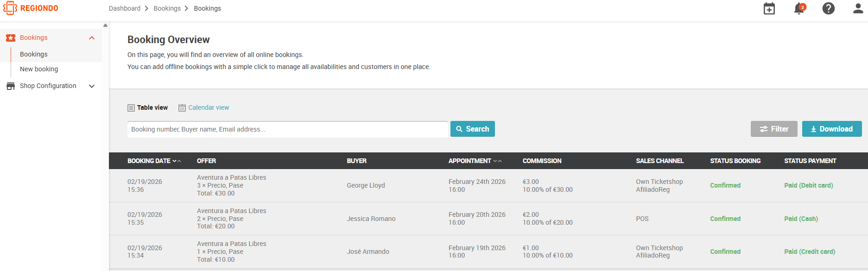Click the Calendar view grid icon

coord(182,108)
